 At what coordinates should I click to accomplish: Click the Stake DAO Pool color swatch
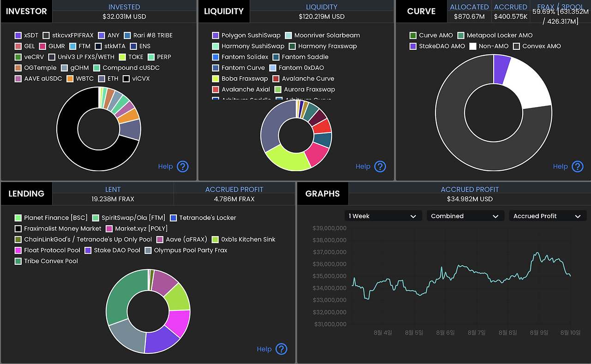(88, 251)
